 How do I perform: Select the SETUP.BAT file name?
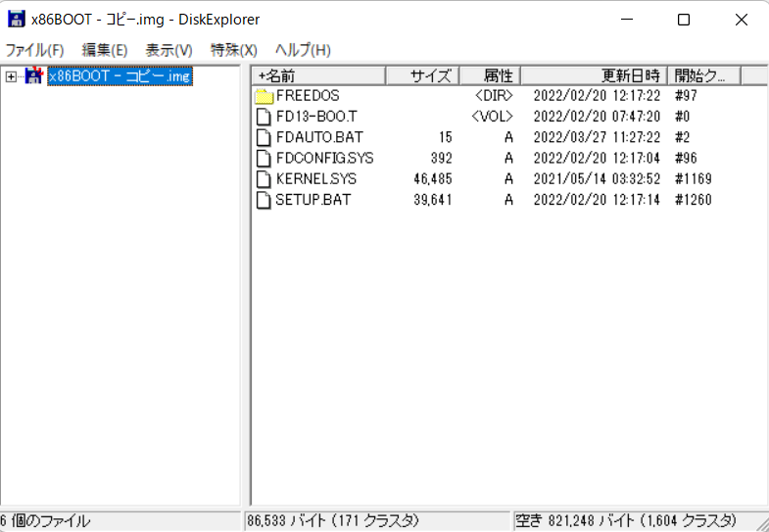[312, 200]
